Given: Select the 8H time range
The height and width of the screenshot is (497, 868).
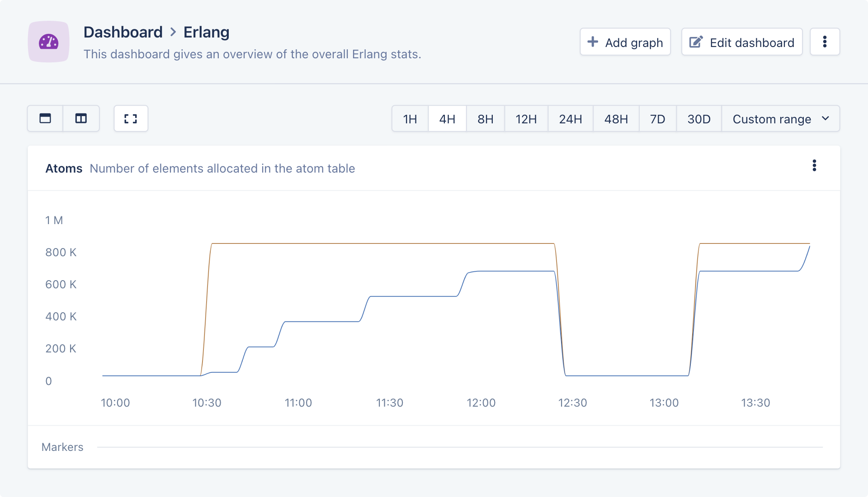Looking at the screenshot, I should [486, 119].
